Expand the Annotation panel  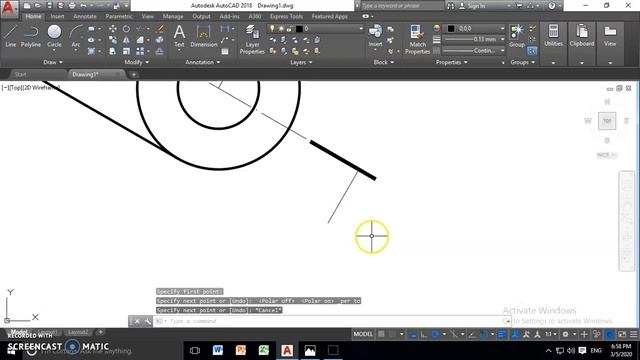tap(202, 62)
